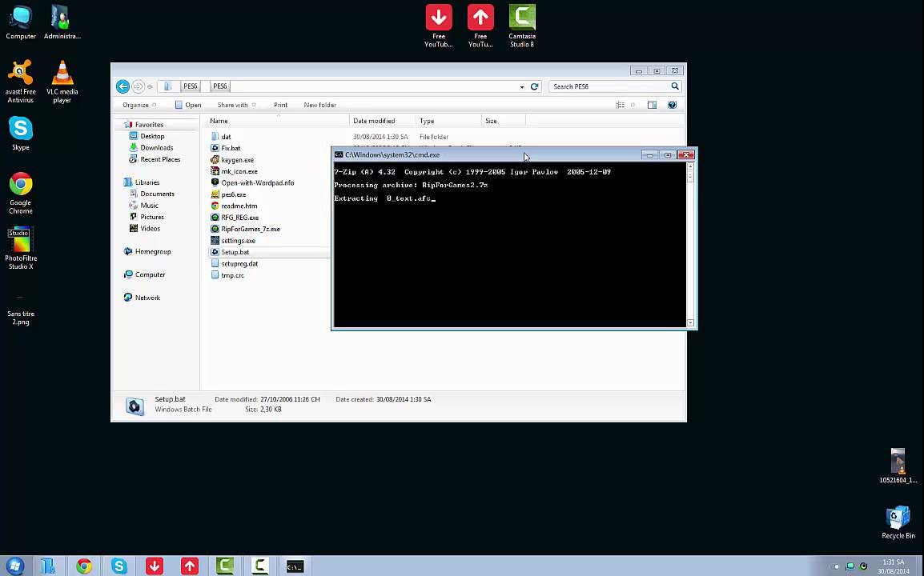
Task: Click the Skype taskbar icon
Action: click(x=119, y=566)
